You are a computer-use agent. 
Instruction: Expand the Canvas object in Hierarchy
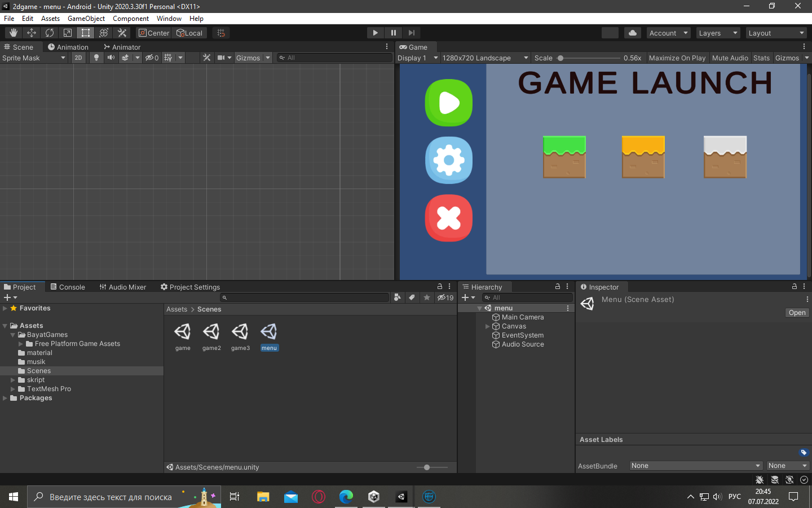click(488, 326)
